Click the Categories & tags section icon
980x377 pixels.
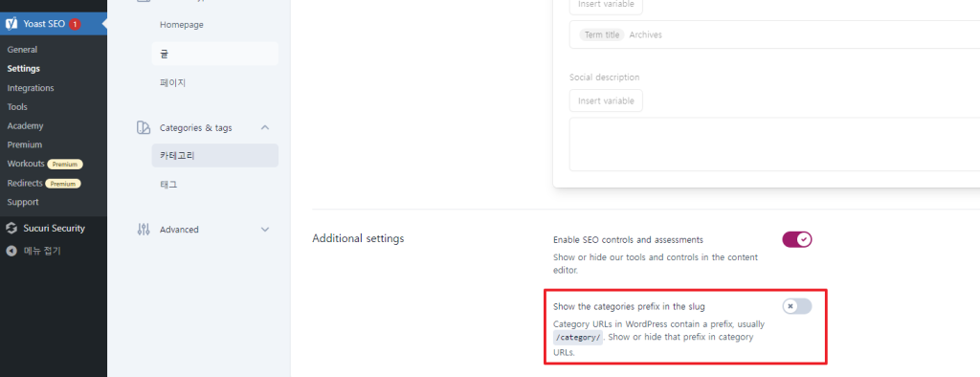point(144,127)
